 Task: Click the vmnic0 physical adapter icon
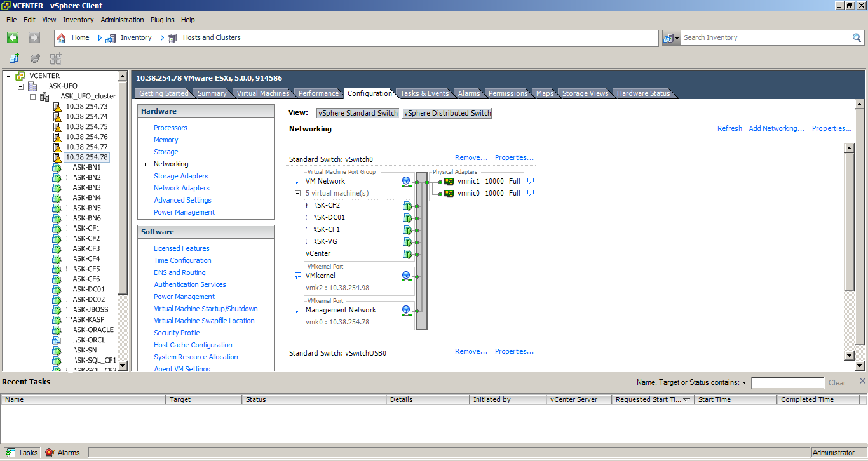(449, 193)
